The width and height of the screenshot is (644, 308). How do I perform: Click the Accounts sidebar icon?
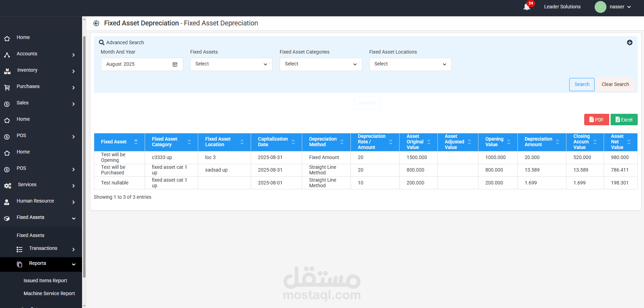(x=7, y=55)
